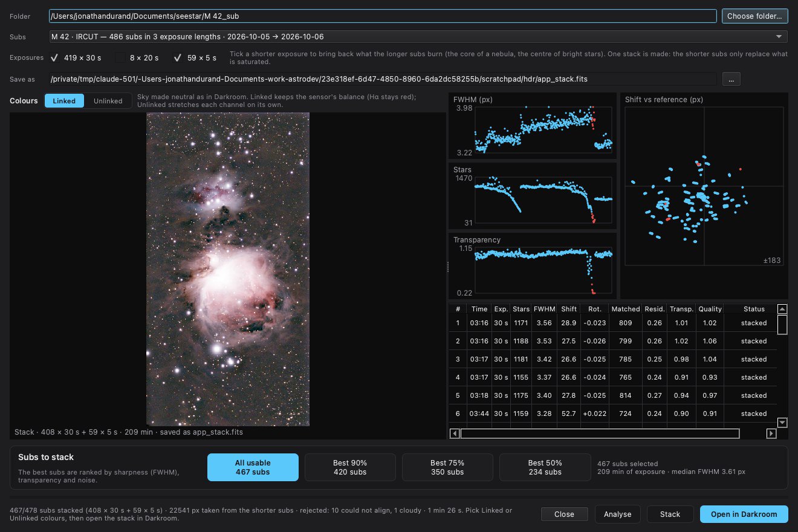Click the Stack button
Image resolution: width=798 pixels, height=532 pixels.
(670, 514)
